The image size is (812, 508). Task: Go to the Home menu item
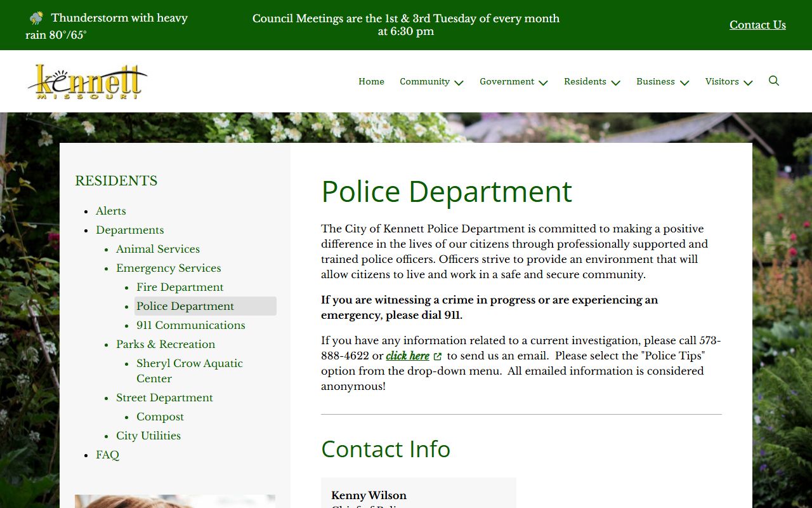[x=371, y=81]
